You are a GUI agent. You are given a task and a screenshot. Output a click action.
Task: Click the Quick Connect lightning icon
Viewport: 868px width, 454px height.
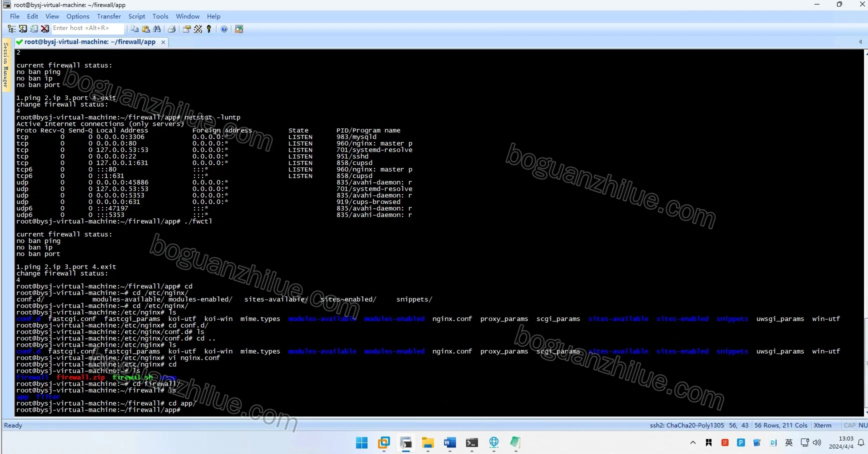[23, 29]
